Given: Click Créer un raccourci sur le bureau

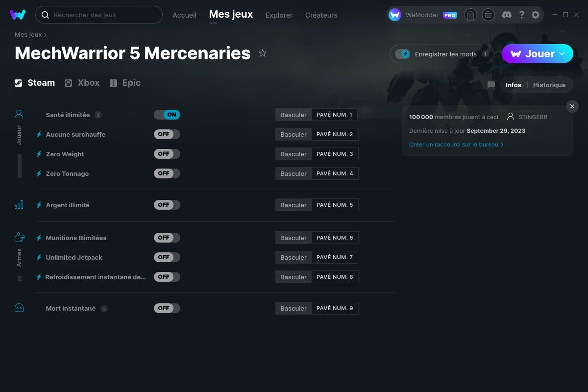Looking at the screenshot, I should point(456,145).
